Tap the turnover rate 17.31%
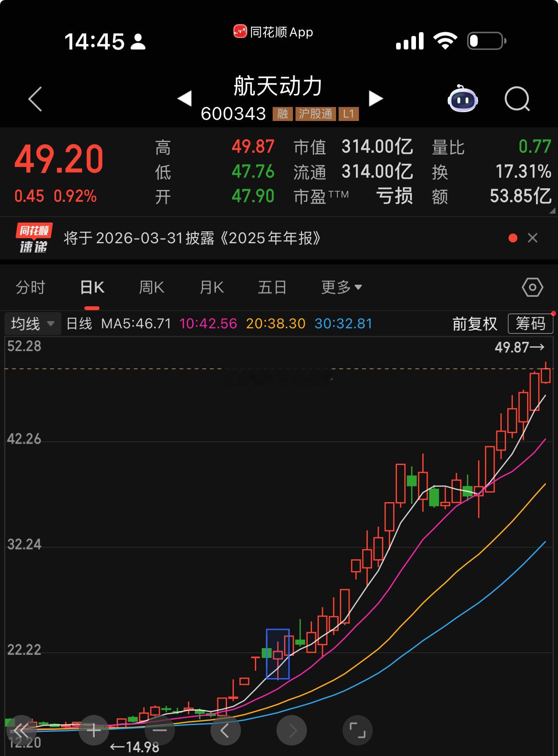Image resolution: width=558 pixels, height=756 pixels. pyautogui.click(x=523, y=172)
